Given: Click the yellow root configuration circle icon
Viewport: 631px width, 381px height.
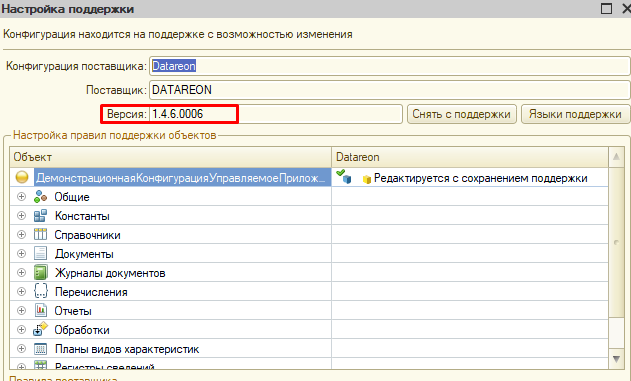Looking at the screenshot, I should point(22,177).
